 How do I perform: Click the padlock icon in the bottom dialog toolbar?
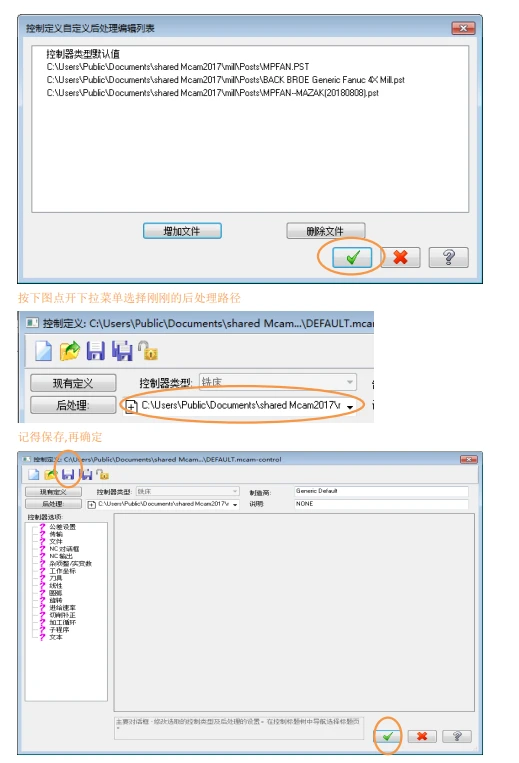(x=102, y=474)
